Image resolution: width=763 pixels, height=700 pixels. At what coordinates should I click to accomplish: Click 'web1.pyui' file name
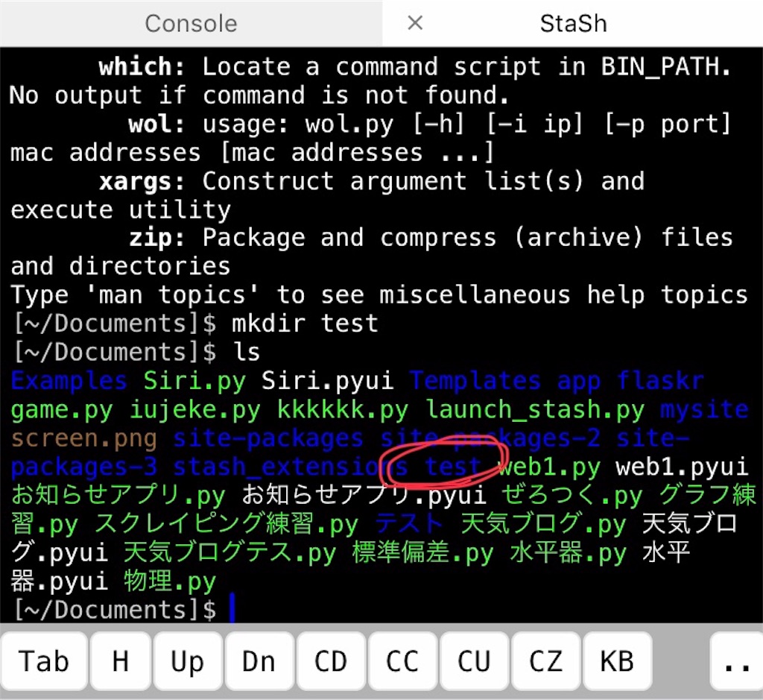(x=682, y=467)
